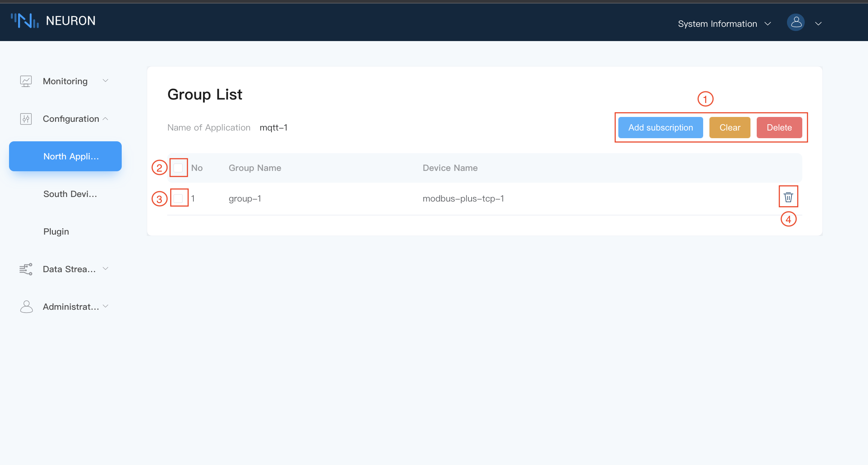Expand the Monitoring menu section
This screenshot has width=868, height=465.
pos(65,80)
